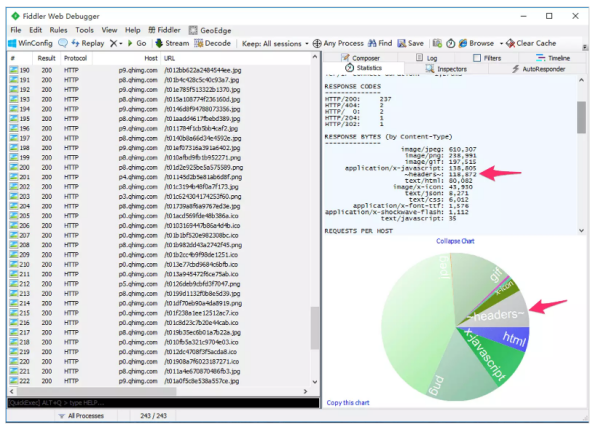The height and width of the screenshot is (427, 593).
Task: Click the Fiddler menu item
Action: [x=164, y=30]
